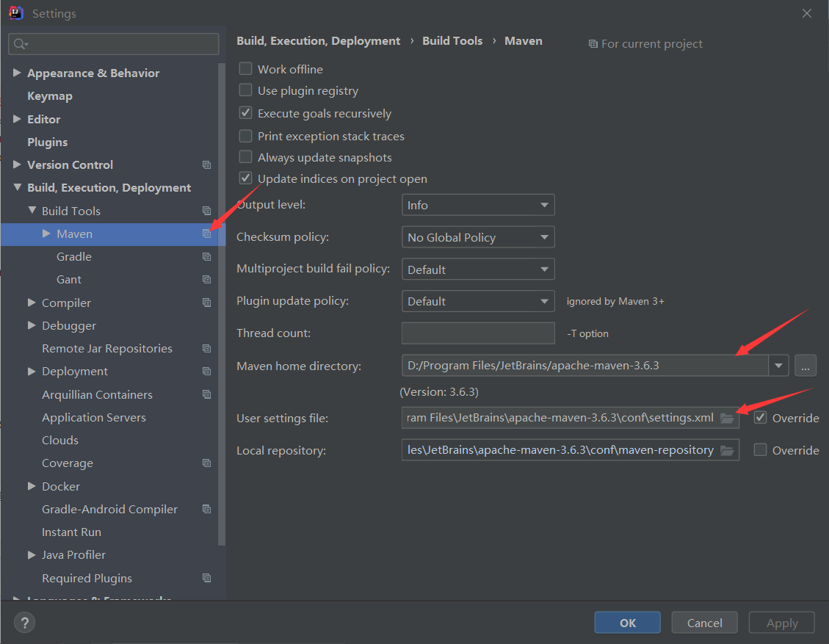The image size is (829, 644).
Task: Expand the Editor tree node
Action: [x=17, y=119]
